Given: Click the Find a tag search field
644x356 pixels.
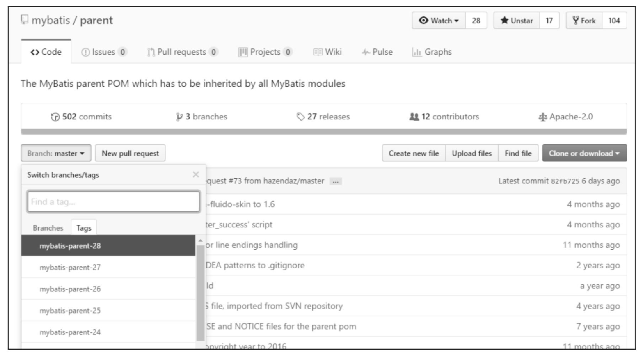Looking at the screenshot, I should [113, 201].
